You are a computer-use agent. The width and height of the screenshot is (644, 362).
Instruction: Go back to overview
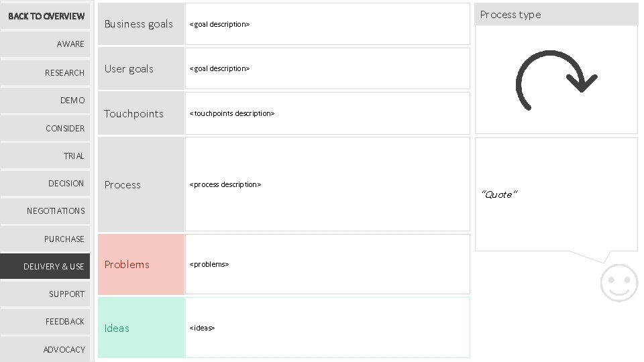coord(46,16)
